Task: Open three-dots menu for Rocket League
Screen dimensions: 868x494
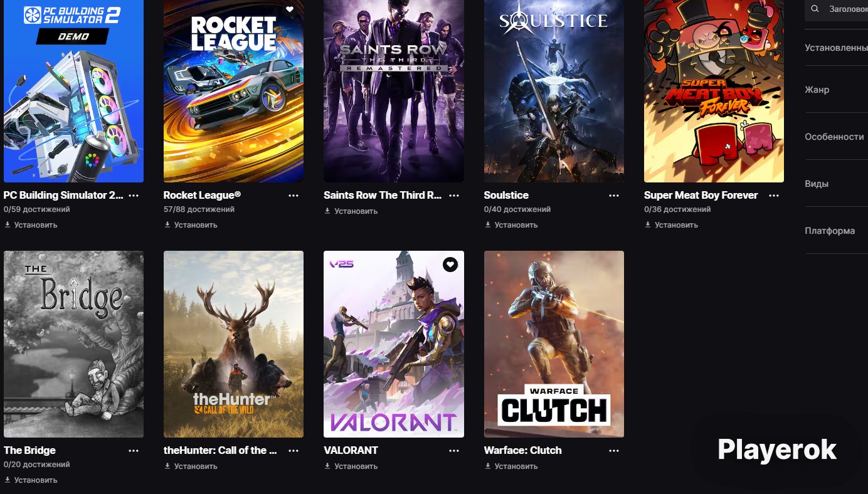Action: click(x=294, y=196)
